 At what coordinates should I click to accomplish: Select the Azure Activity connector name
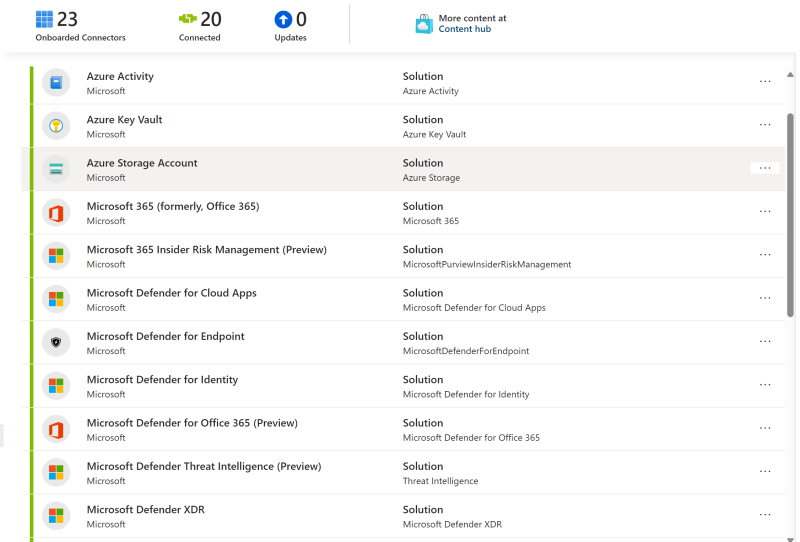click(x=120, y=77)
